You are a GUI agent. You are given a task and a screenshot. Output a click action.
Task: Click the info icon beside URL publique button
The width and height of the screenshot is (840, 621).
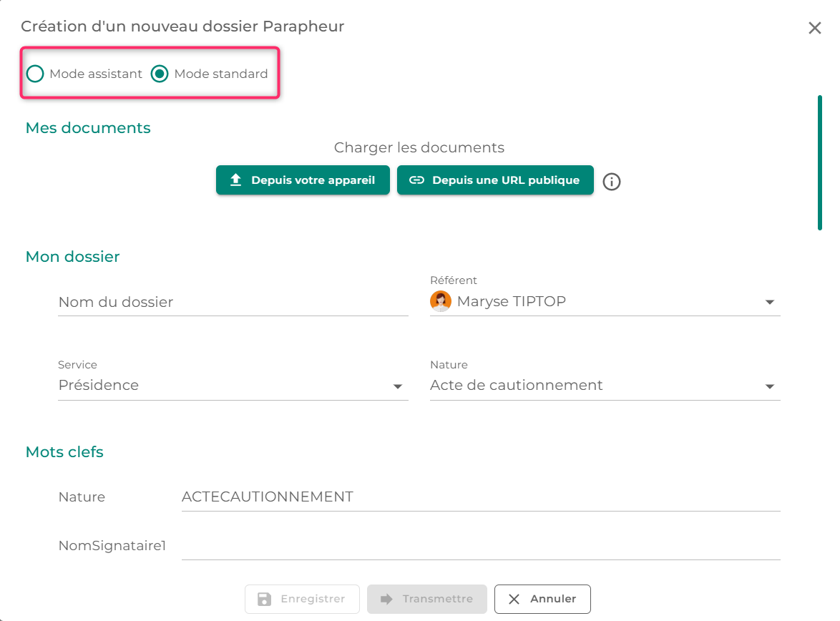[x=611, y=182]
